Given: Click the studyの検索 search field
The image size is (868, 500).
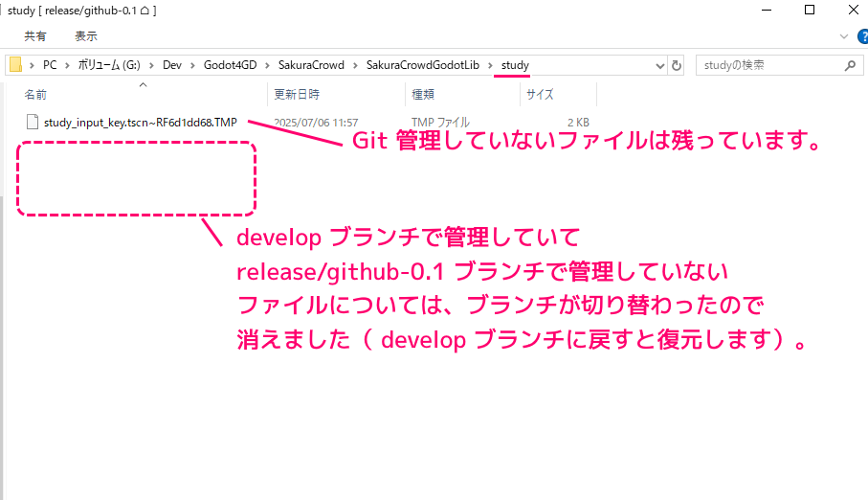Looking at the screenshot, I should pos(766,65).
